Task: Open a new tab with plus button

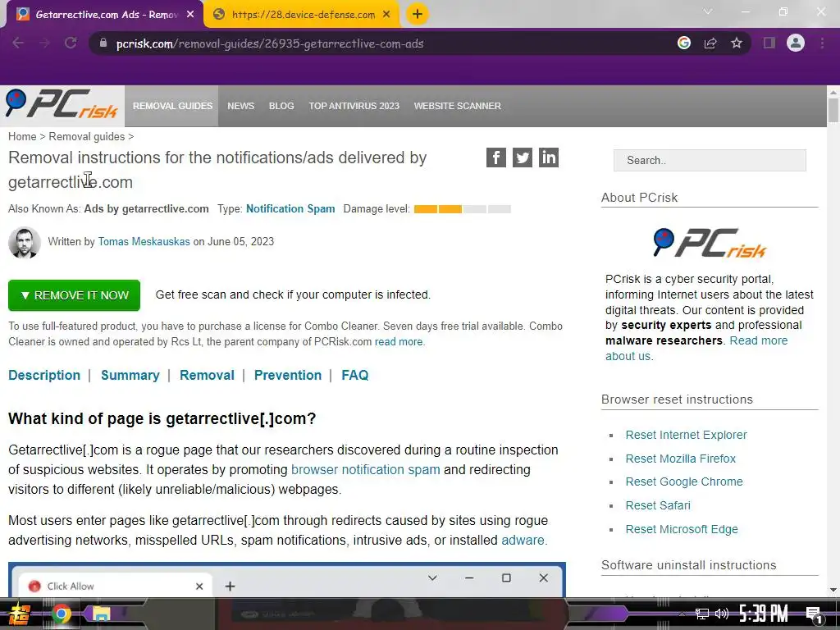Action: coord(418,14)
